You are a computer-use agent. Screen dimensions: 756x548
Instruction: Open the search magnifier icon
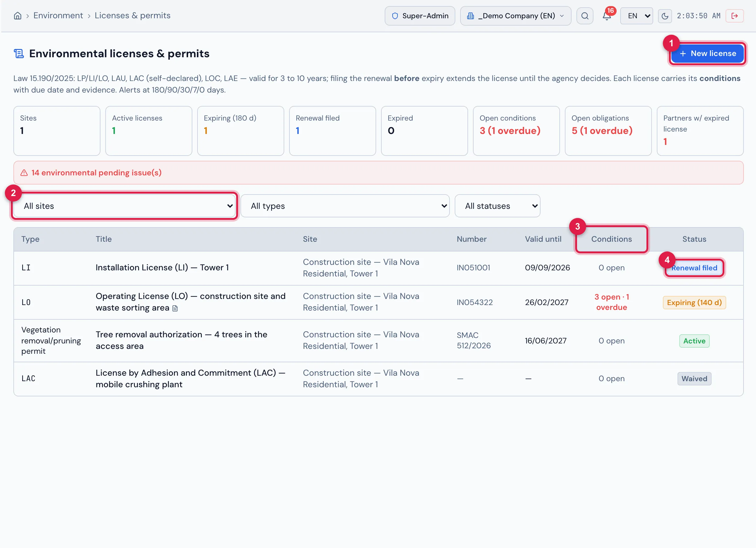coord(585,16)
